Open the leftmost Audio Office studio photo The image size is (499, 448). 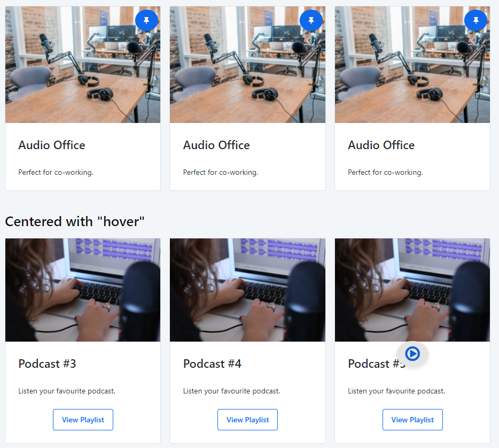[x=83, y=65]
